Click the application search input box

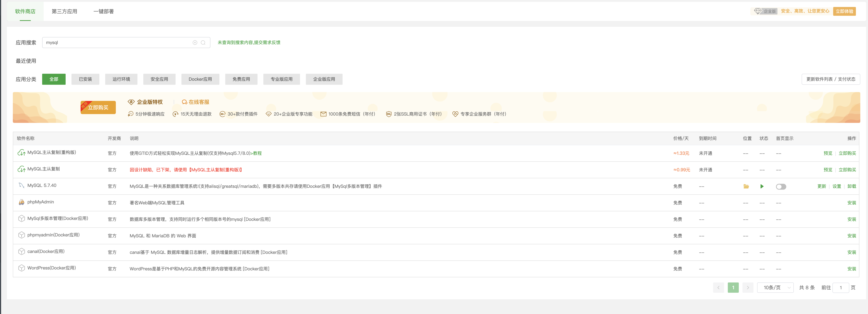126,43
